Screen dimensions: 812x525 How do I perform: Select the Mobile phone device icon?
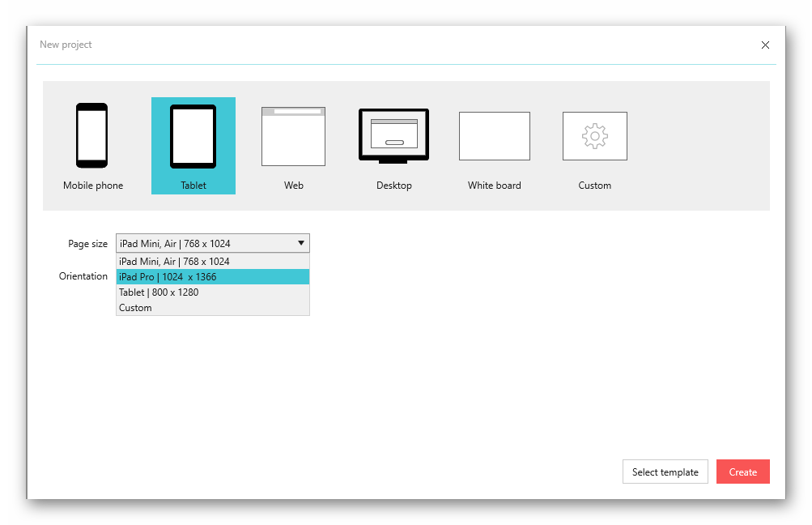[92, 135]
